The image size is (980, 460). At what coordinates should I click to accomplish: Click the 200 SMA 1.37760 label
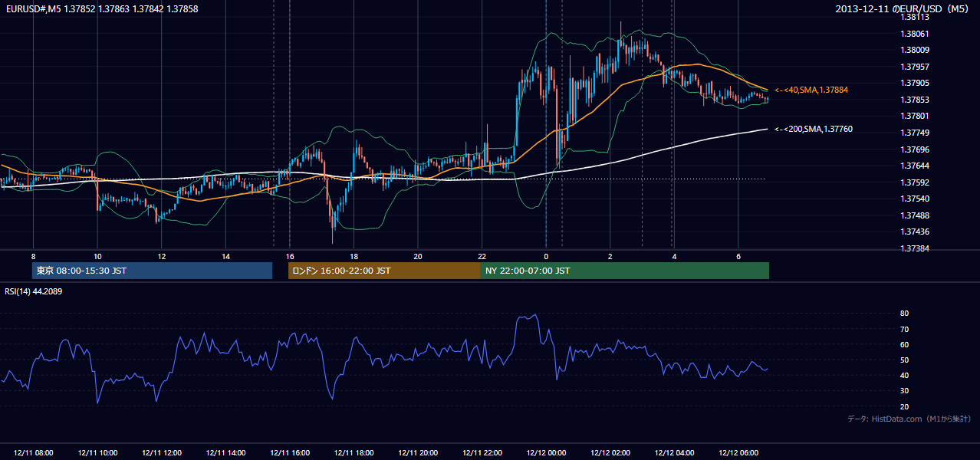tap(814, 130)
